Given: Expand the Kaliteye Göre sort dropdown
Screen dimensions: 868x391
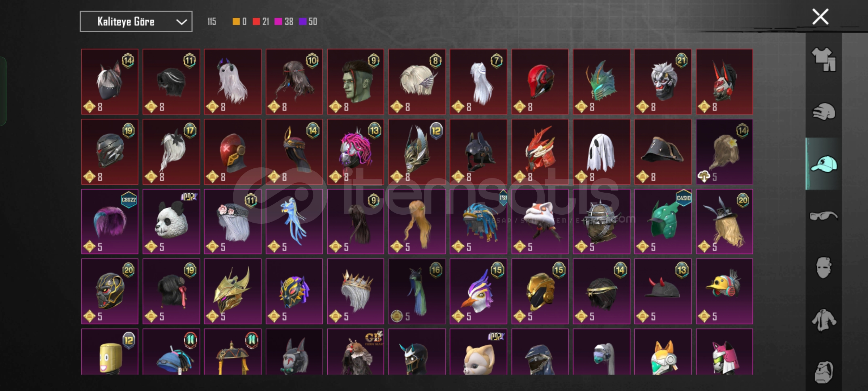Looking at the screenshot, I should click(x=136, y=22).
